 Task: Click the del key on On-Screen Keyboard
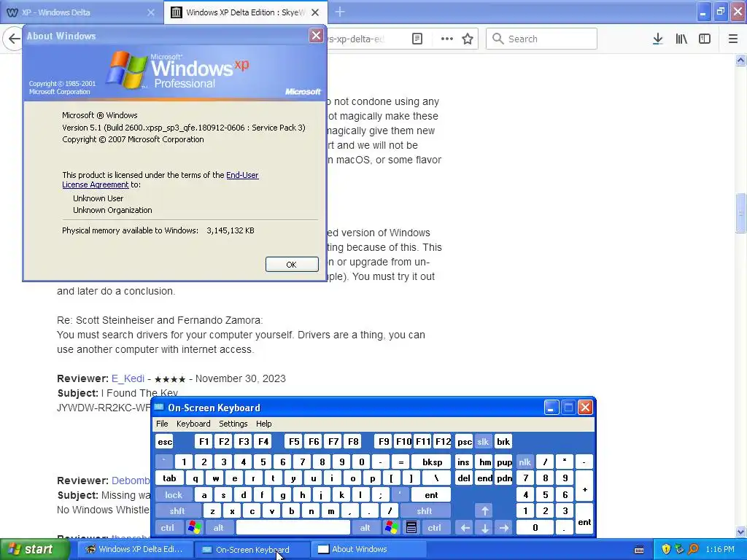(464, 478)
